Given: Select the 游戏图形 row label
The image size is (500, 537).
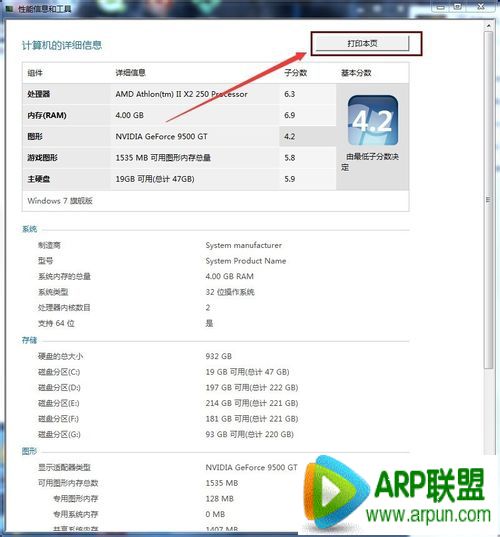Looking at the screenshot, I should (x=42, y=158).
